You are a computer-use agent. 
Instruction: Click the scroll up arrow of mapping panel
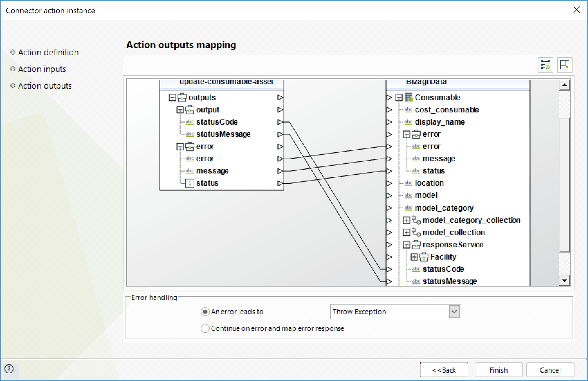click(565, 85)
